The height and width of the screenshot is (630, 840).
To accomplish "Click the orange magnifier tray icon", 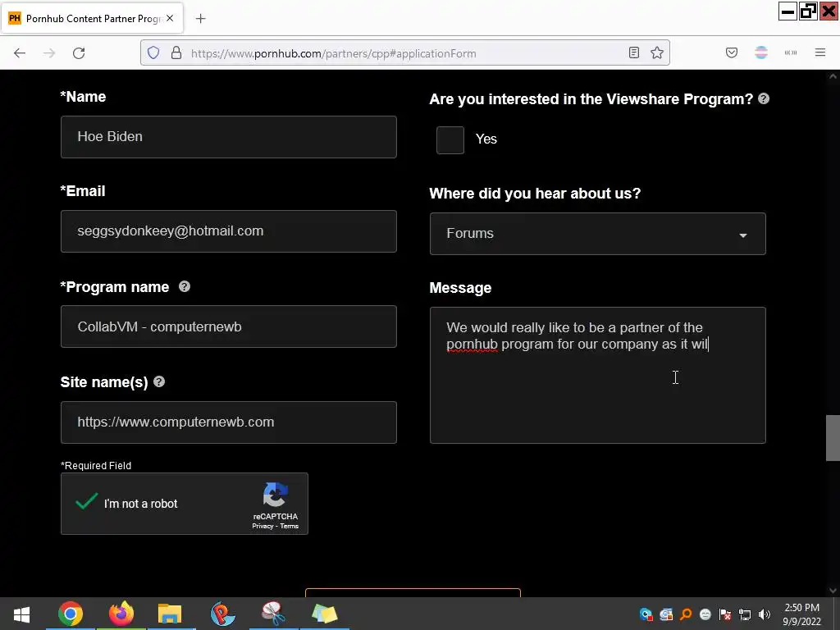I will coord(686,614).
